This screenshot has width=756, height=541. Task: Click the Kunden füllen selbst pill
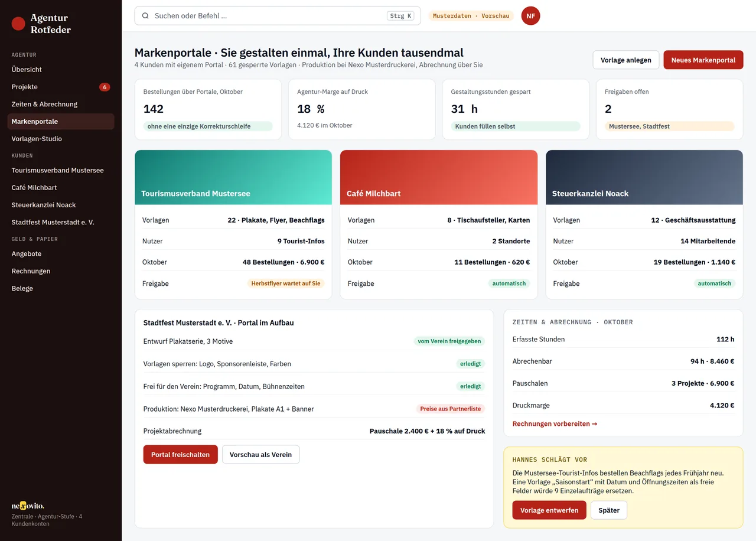click(x=516, y=126)
